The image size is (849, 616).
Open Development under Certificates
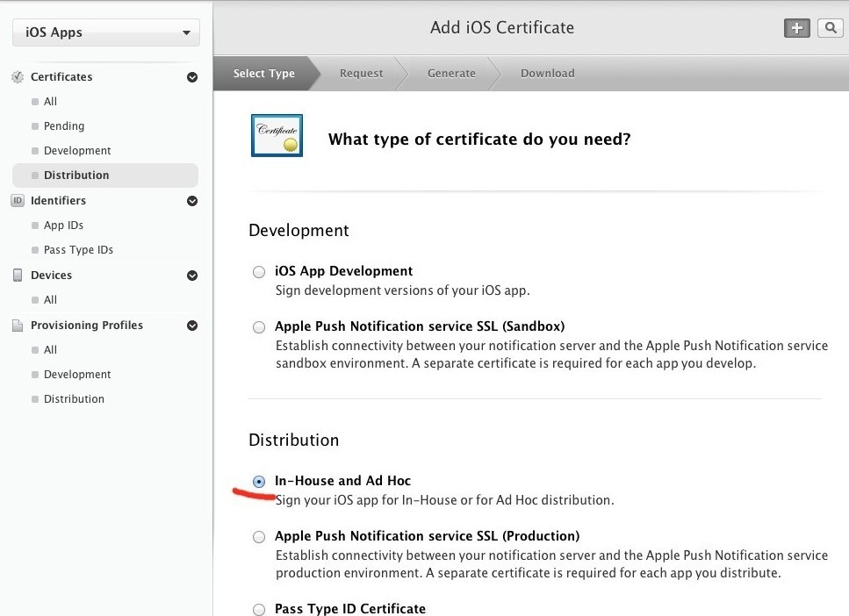(x=77, y=150)
